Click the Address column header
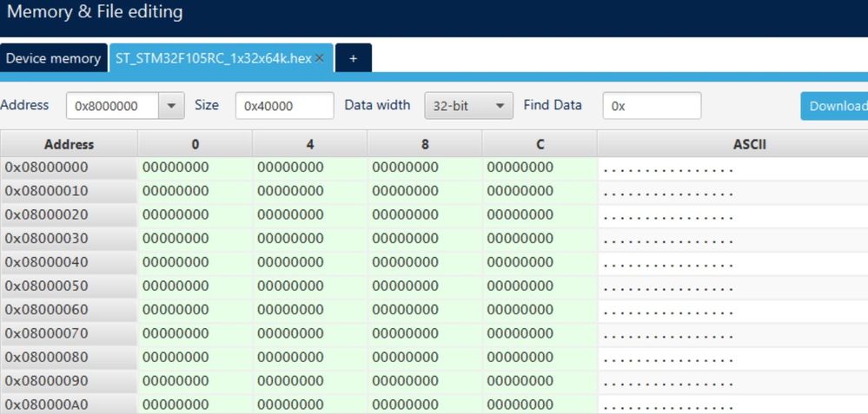Screen dimensions: 868x414 pos(69,144)
